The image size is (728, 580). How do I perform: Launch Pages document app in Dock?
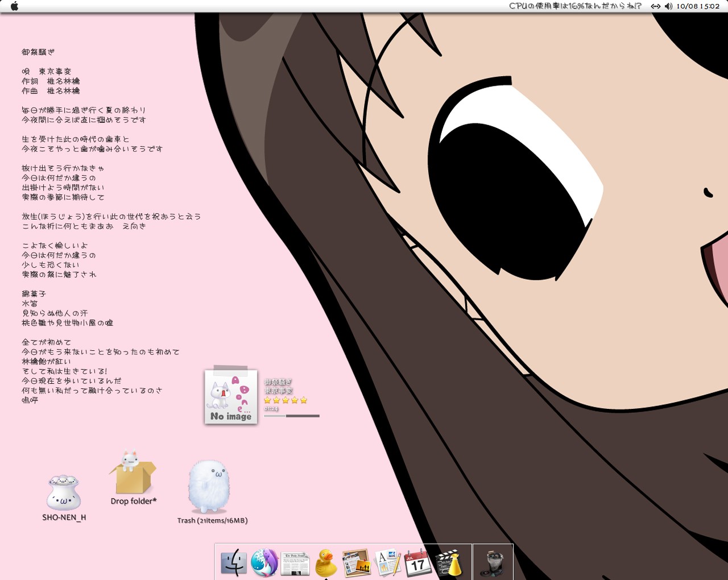(388, 562)
